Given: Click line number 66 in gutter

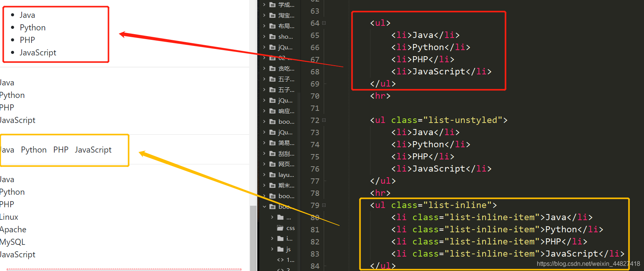Looking at the screenshot, I should pos(315,47).
